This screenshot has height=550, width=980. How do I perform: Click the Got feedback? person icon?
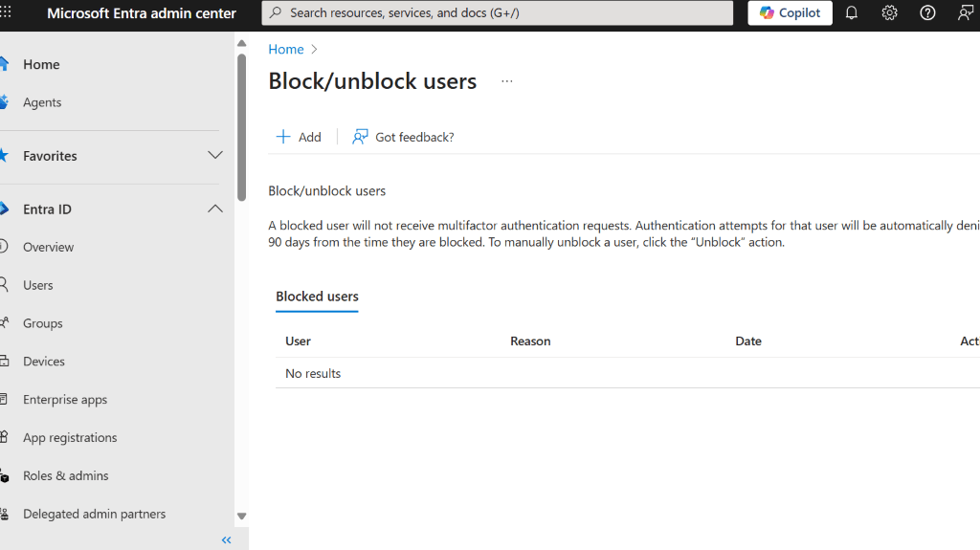[360, 137]
